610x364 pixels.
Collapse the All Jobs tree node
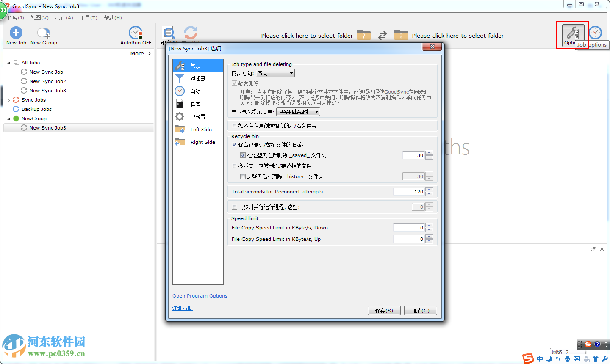coord(8,63)
